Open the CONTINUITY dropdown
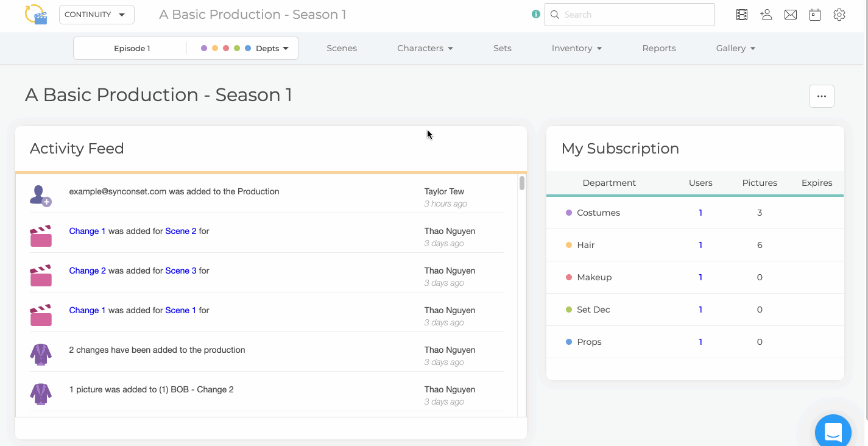 pyautogui.click(x=96, y=15)
